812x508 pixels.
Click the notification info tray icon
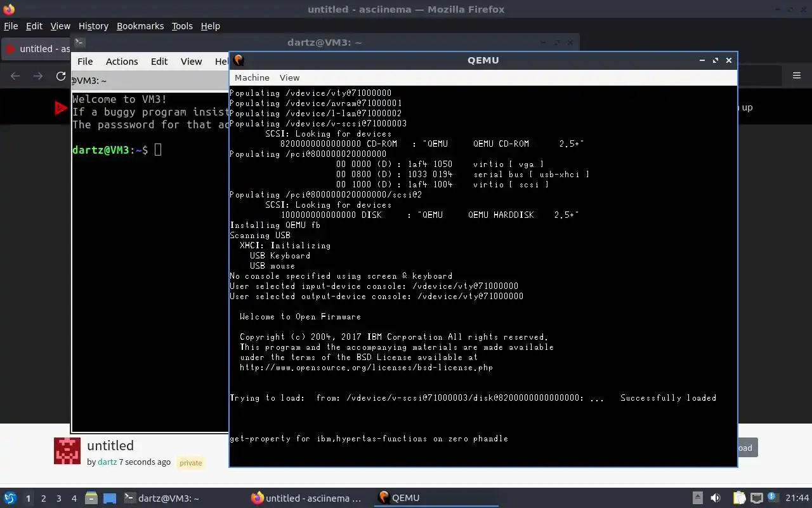pos(773,498)
